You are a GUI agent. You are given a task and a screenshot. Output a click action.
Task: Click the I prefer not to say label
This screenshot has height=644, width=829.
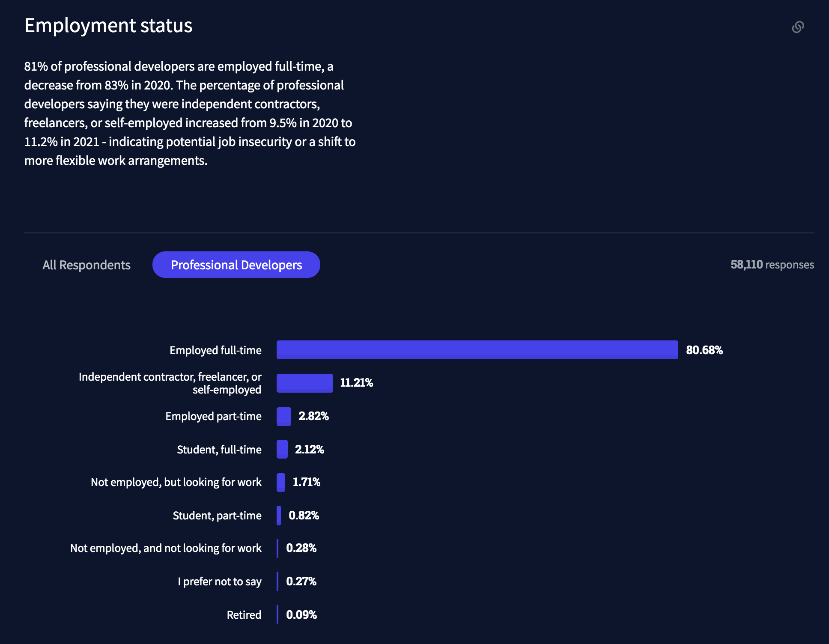[x=219, y=581]
